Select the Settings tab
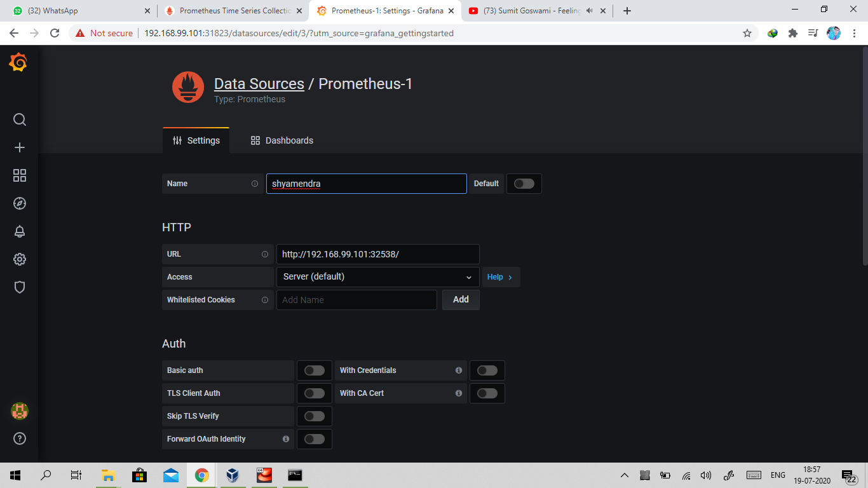The height and width of the screenshot is (488, 868). pyautogui.click(x=196, y=140)
